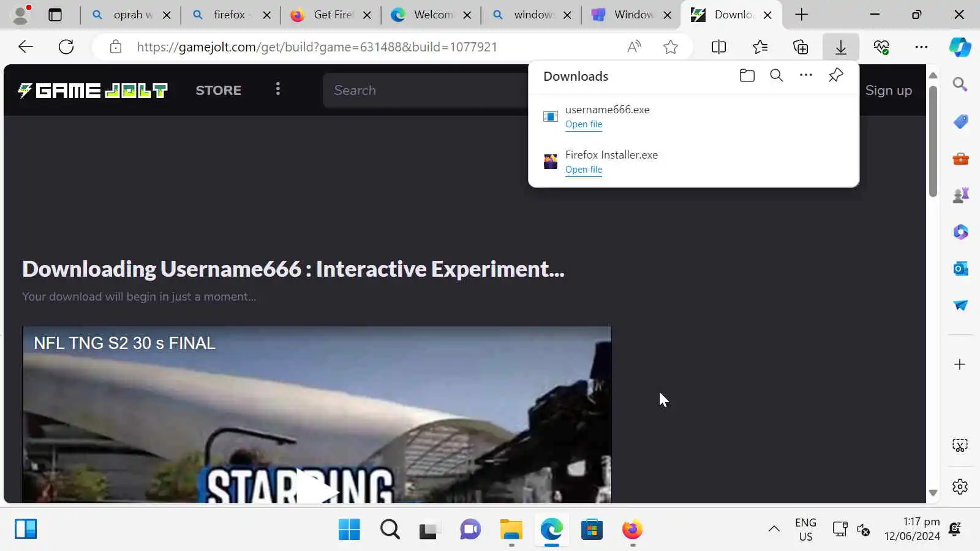Toggle the Downloads toolbar button
Image resolution: width=980 pixels, height=551 pixels.
click(x=841, y=47)
